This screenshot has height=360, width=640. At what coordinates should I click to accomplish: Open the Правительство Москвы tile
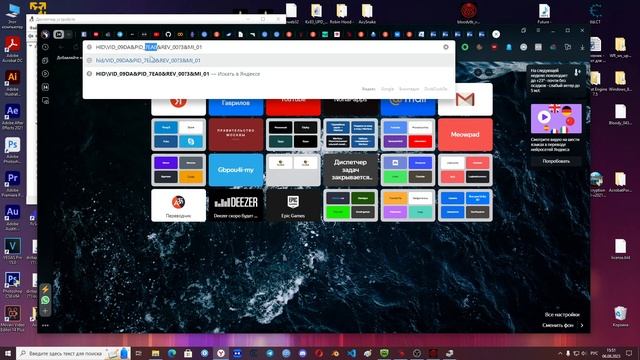tap(236, 134)
